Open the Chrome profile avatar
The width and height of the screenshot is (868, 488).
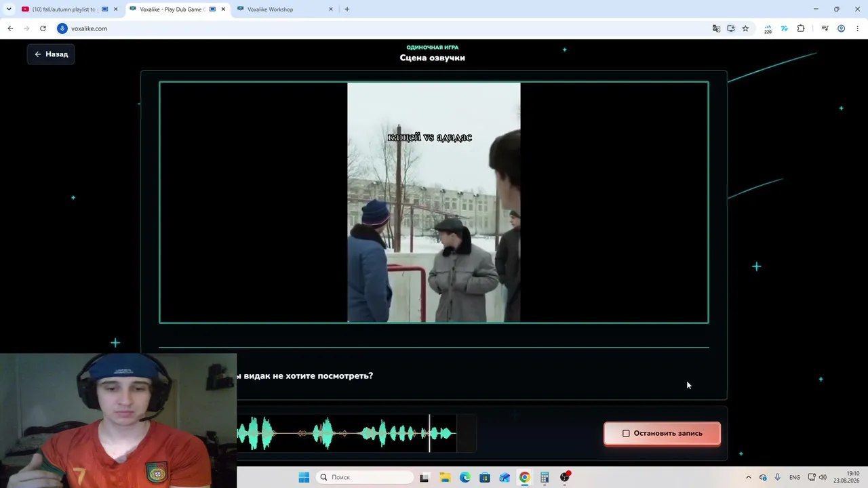click(842, 28)
